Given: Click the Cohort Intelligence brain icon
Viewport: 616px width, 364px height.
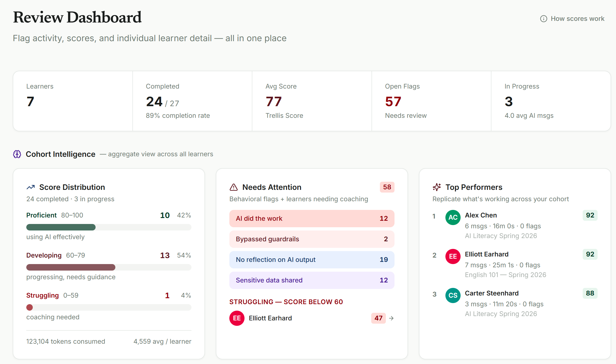Looking at the screenshot, I should pos(17,154).
